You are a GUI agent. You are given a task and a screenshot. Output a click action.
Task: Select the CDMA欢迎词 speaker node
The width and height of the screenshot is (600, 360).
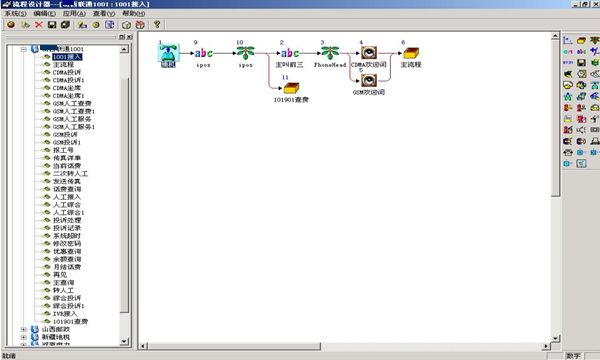tap(369, 53)
